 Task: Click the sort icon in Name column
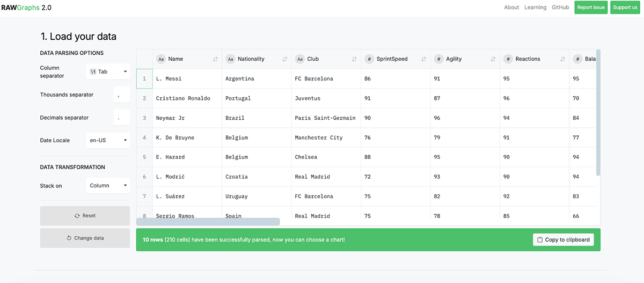click(x=215, y=59)
